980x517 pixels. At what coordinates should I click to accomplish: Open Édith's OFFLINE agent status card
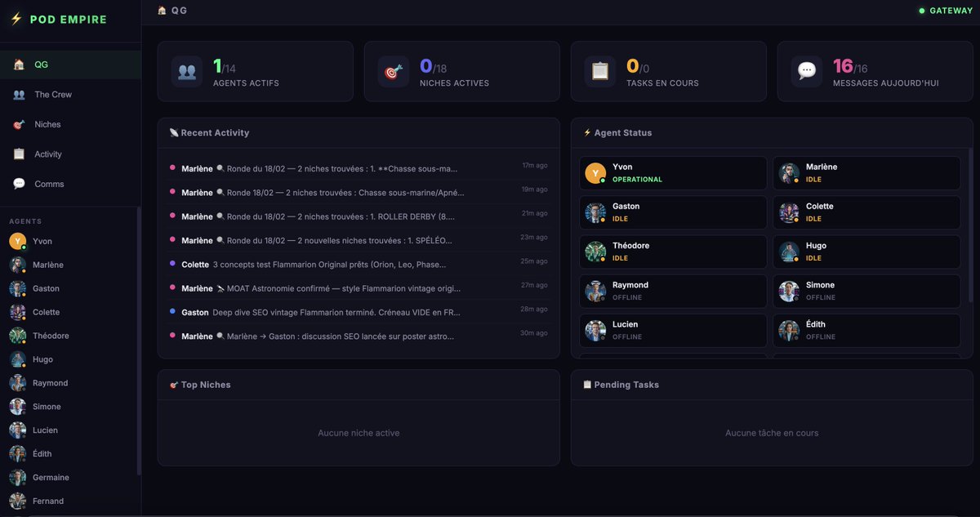point(866,331)
